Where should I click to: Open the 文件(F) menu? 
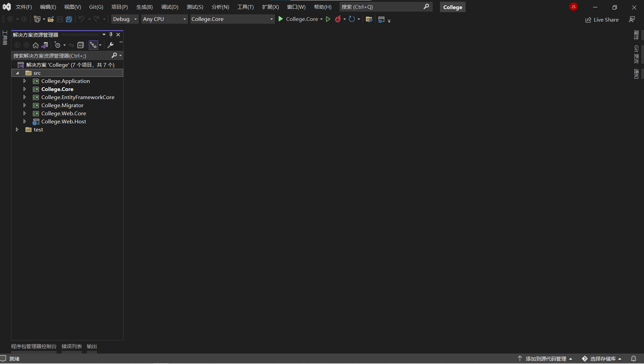coord(24,7)
